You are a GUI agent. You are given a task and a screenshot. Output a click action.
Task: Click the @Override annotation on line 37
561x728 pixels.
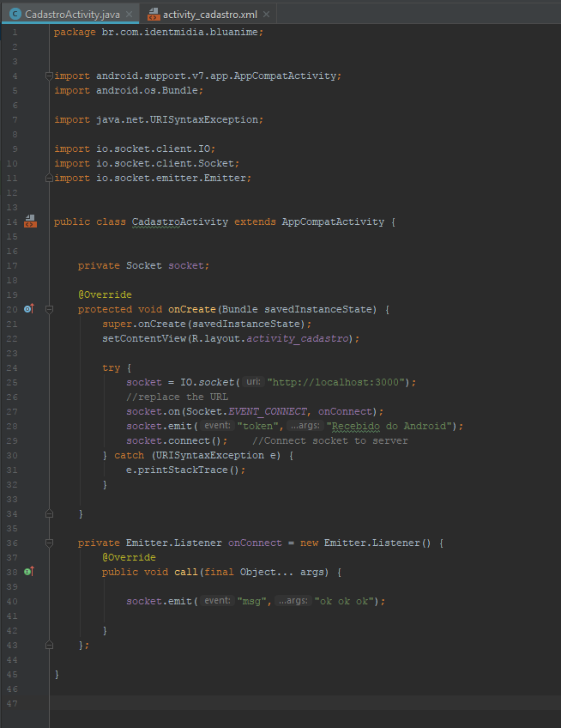click(129, 557)
